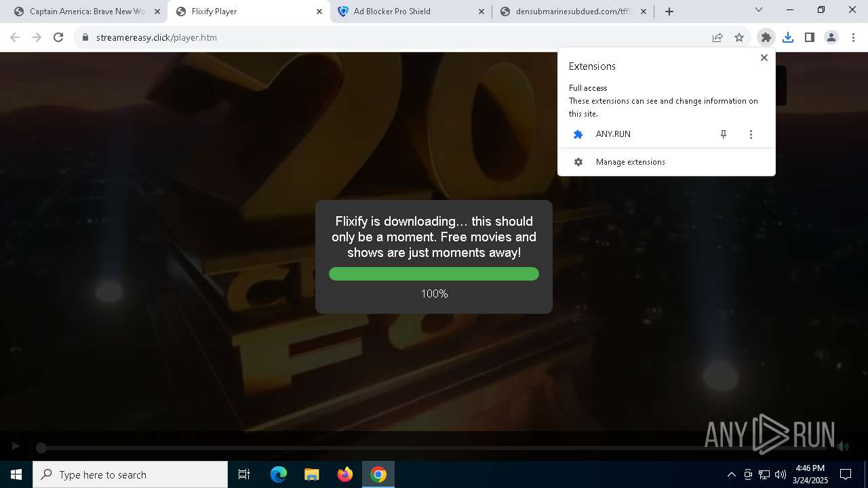
Task: Click the Manage extensions gear icon
Action: click(x=578, y=162)
